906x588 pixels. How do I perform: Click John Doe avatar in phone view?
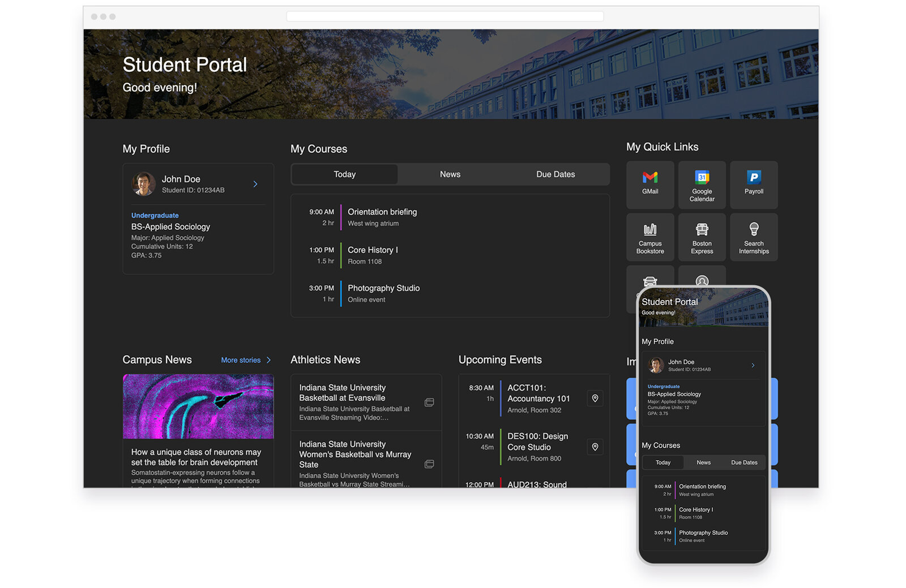(656, 365)
